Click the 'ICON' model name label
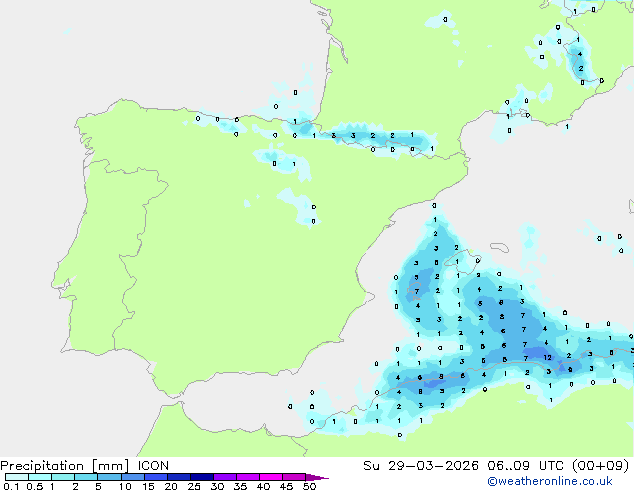 pos(153,466)
